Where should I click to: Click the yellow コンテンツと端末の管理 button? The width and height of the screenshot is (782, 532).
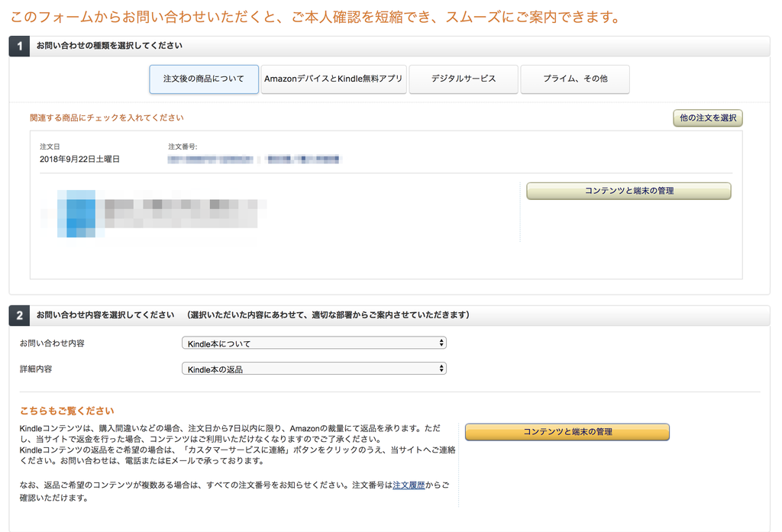click(x=567, y=432)
